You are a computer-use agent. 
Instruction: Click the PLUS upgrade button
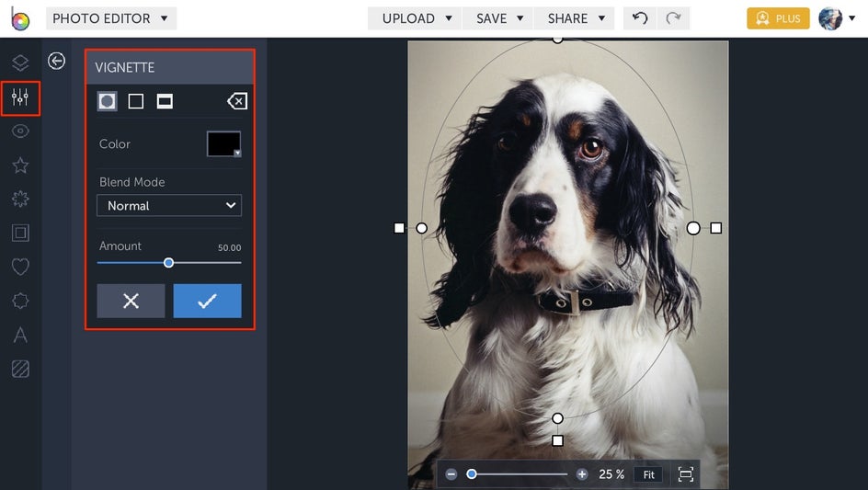(778, 18)
